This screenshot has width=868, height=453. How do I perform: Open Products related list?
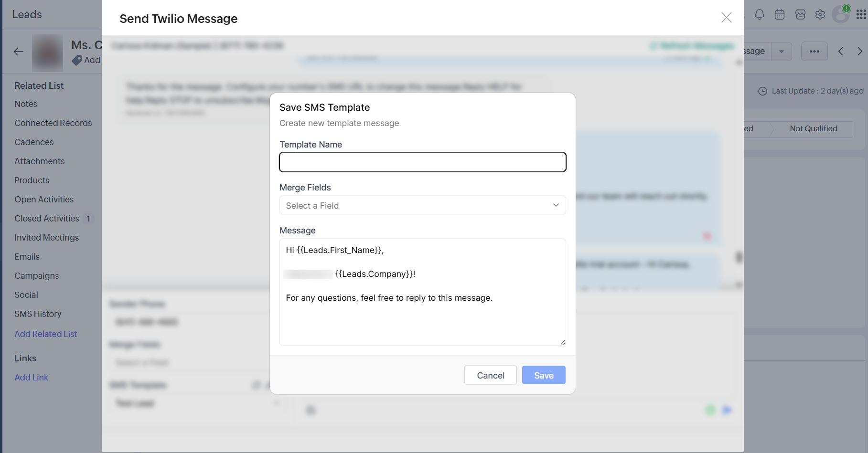tap(32, 180)
